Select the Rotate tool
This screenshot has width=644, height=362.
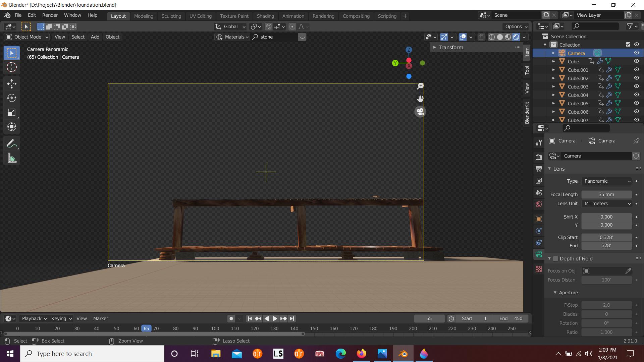point(12,98)
